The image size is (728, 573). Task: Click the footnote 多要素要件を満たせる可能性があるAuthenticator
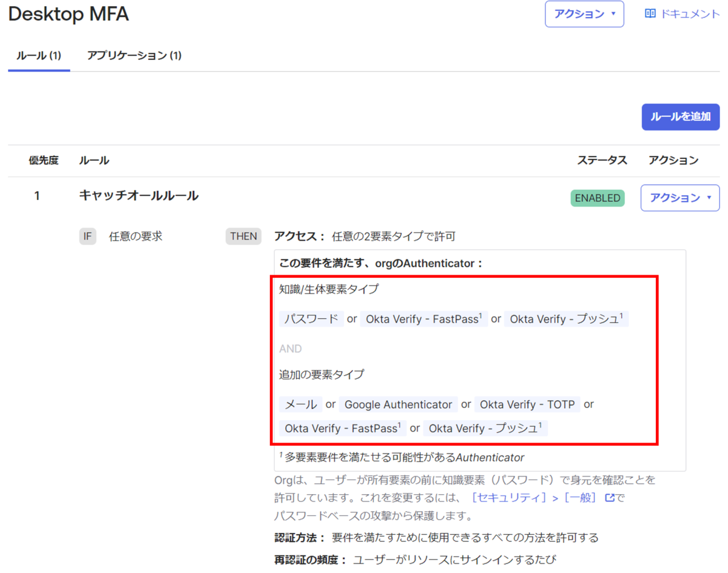coord(402,457)
